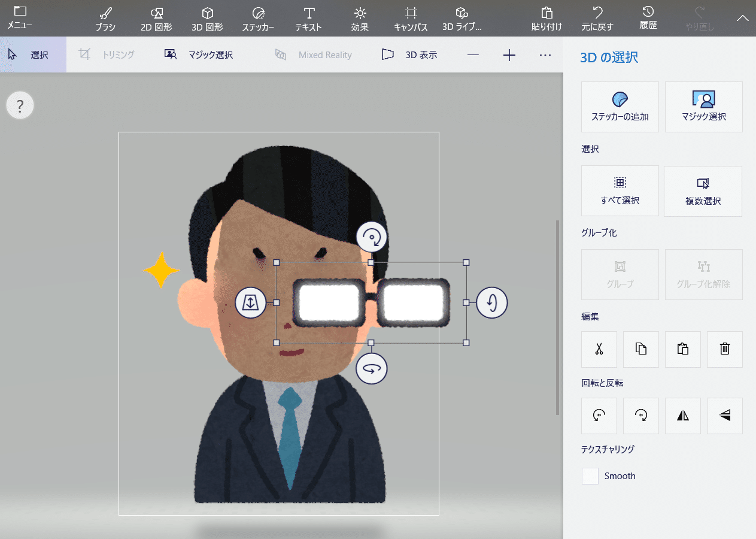Open the 効果 tab

point(360,19)
